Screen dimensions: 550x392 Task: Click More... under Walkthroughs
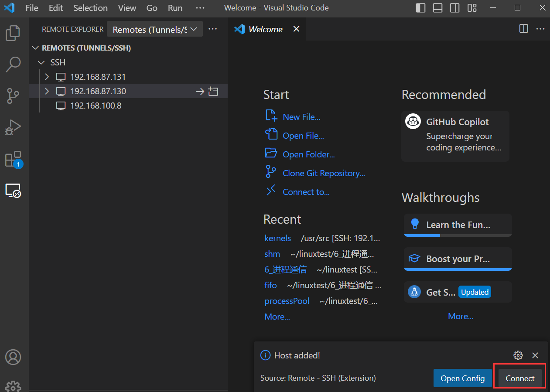point(461,316)
